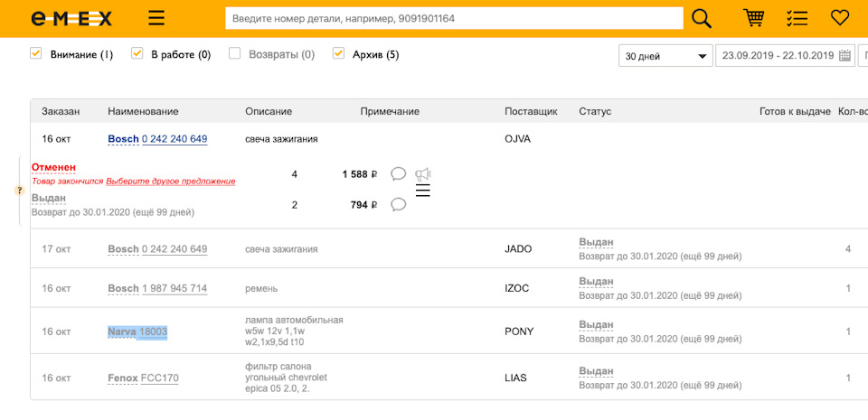
Task: Open favorites heart icon
Action: (x=840, y=18)
